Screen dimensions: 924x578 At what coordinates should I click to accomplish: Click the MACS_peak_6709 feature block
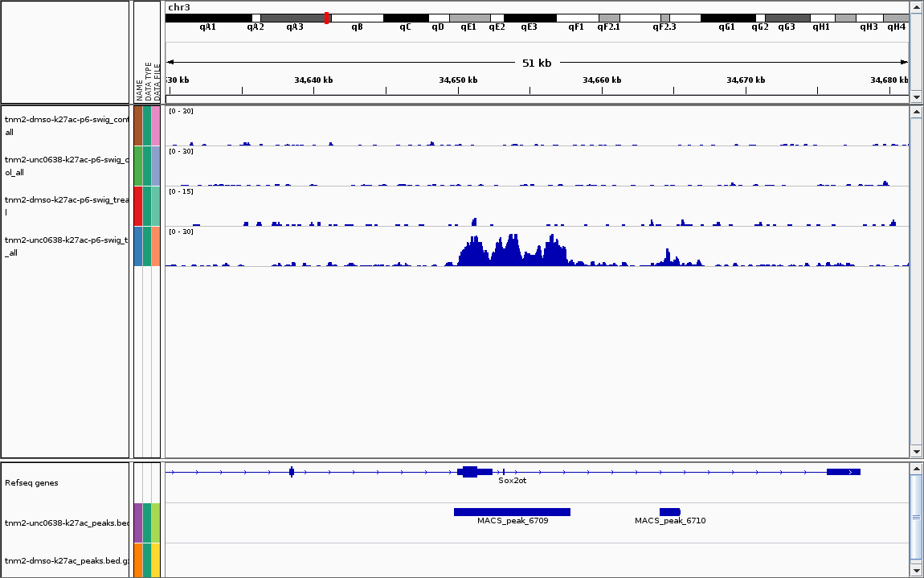(512, 512)
